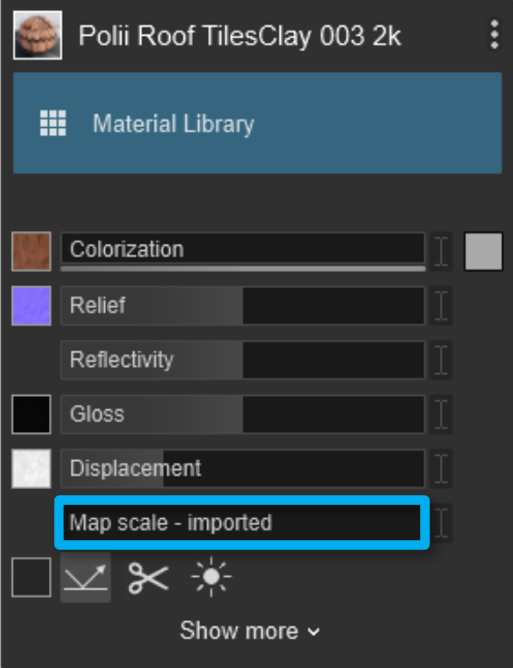Click text cursor icon next to Relief
513x668 pixels.
pyautogui.click(x=441, y=305)
